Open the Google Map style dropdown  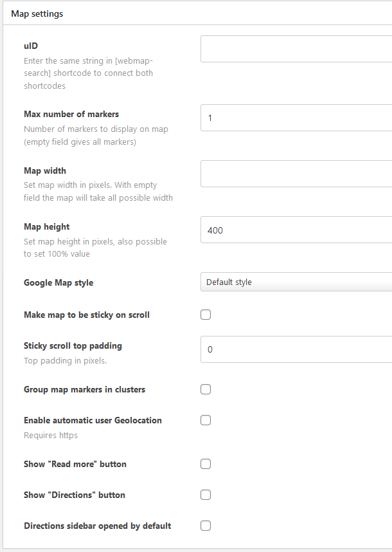(296, 282)
